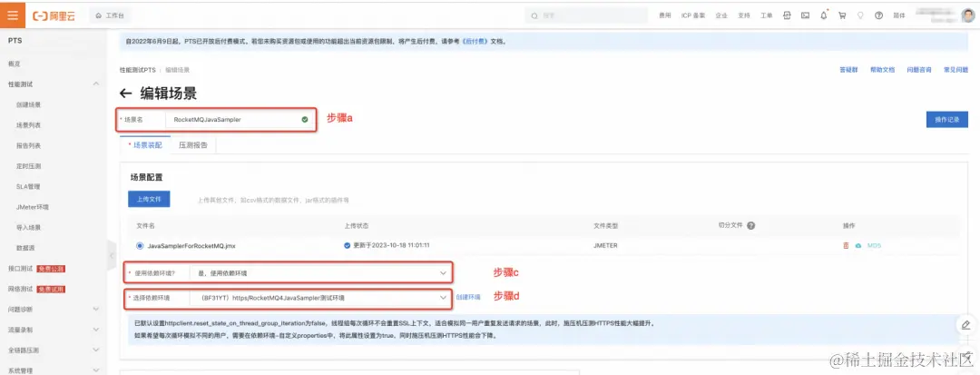Open the 工单 menu item
This screenshot has width=980, height=375.
tap(766, 15)
